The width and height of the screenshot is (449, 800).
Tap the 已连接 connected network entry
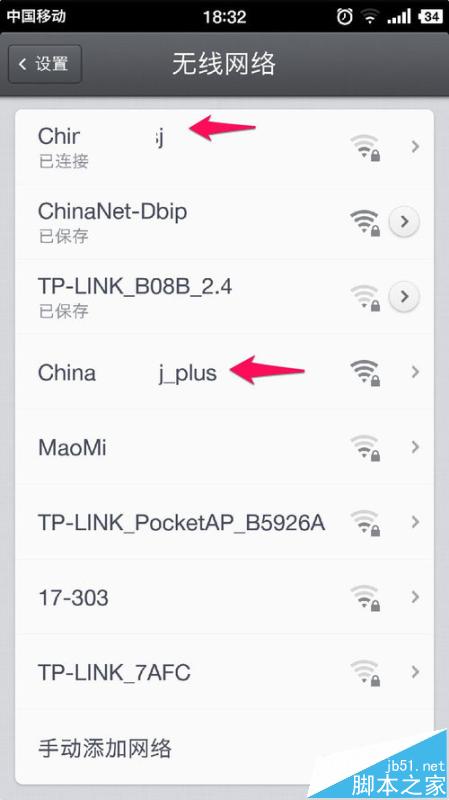tap(224, 147)
